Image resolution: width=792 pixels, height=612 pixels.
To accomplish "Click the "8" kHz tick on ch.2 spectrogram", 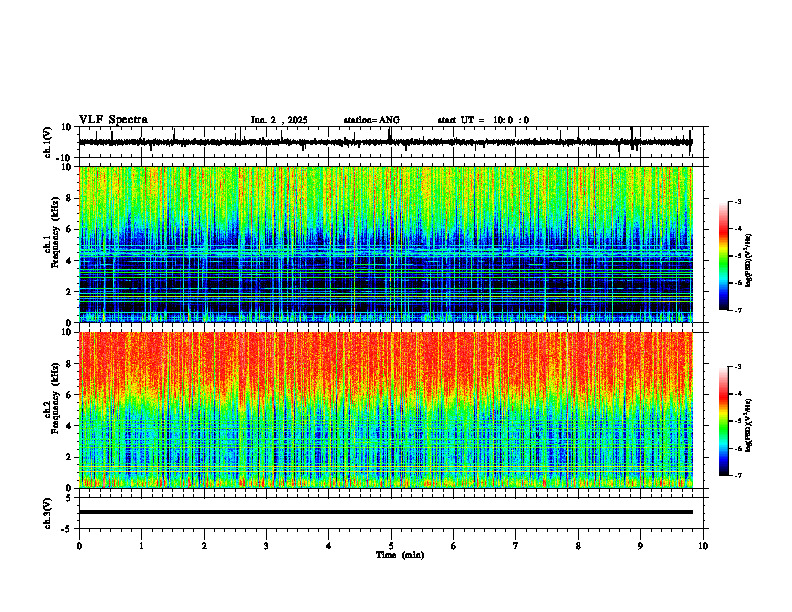I will 70,364.
